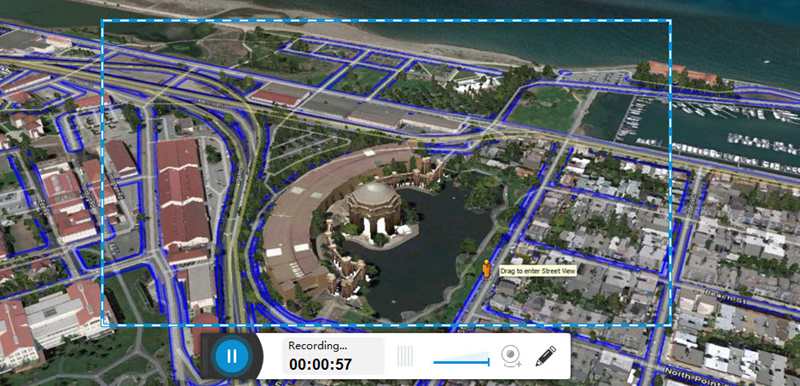Click the 'Drag to enter Street View' tooltip
Screen dimensions: 800x386
pos(538,271)
